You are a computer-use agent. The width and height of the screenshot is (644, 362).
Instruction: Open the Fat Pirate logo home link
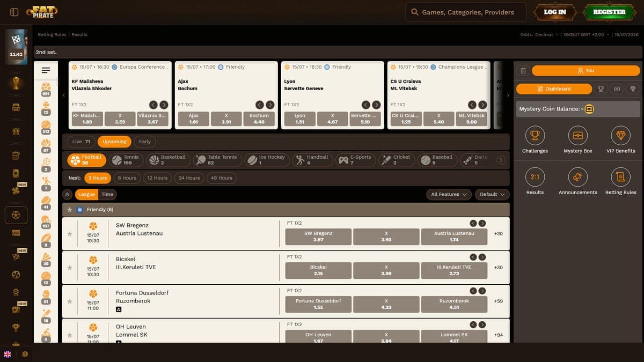point(42,11)
